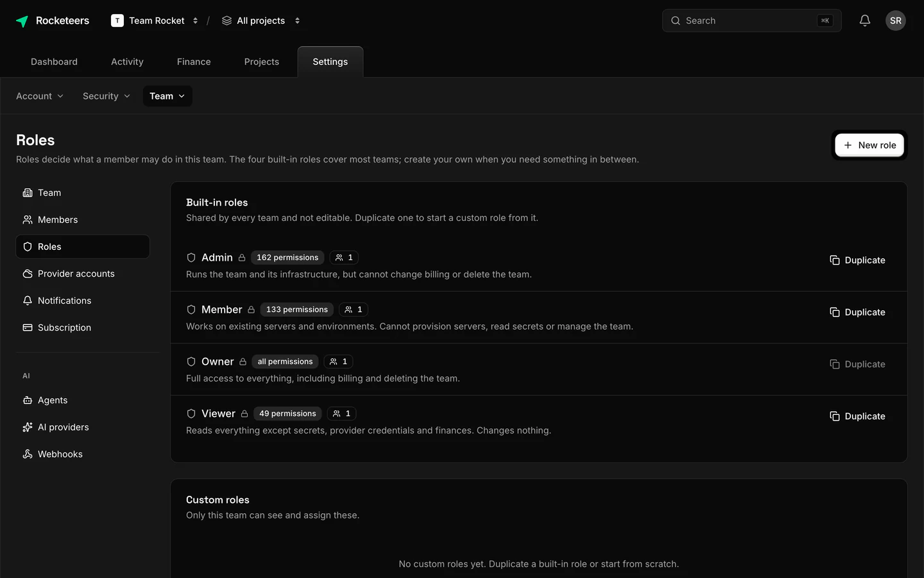
Task: Open Webhooks in the sidebar
Action: [83, 454]
